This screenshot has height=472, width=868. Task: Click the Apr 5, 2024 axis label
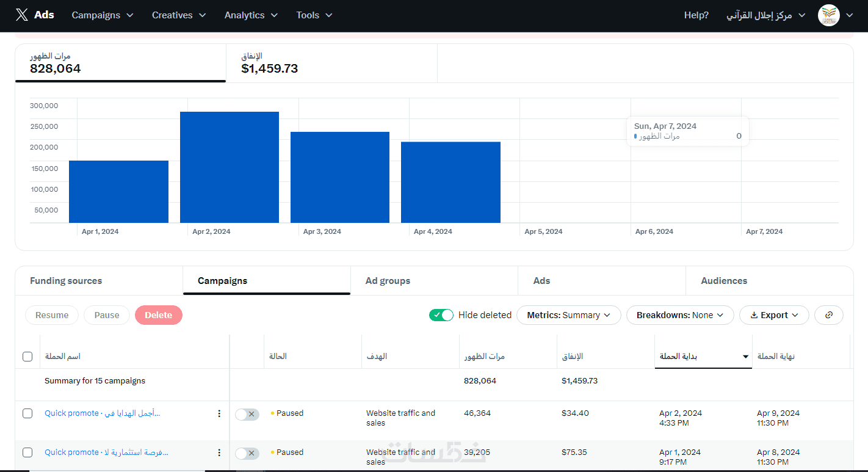543,232
